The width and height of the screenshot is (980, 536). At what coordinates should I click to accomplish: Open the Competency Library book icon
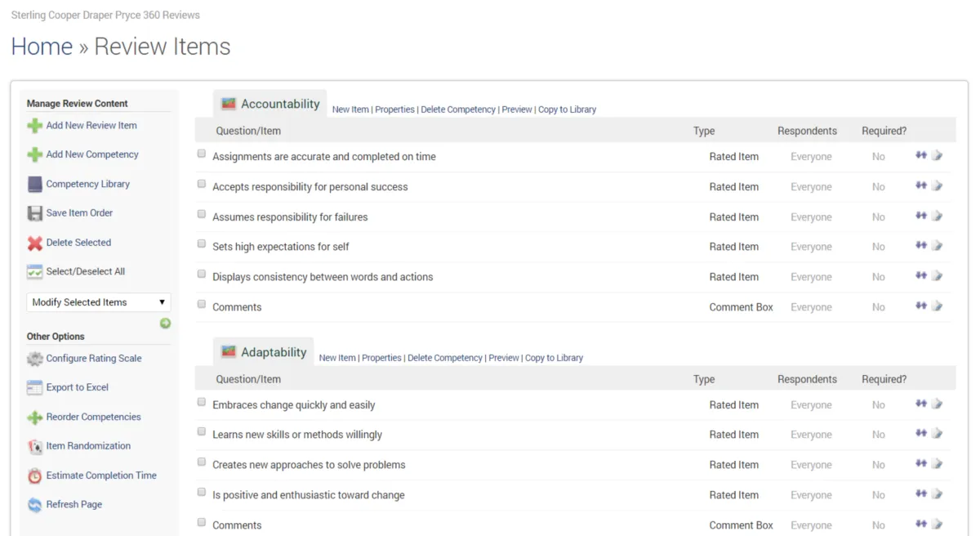(x=34, y=185)
